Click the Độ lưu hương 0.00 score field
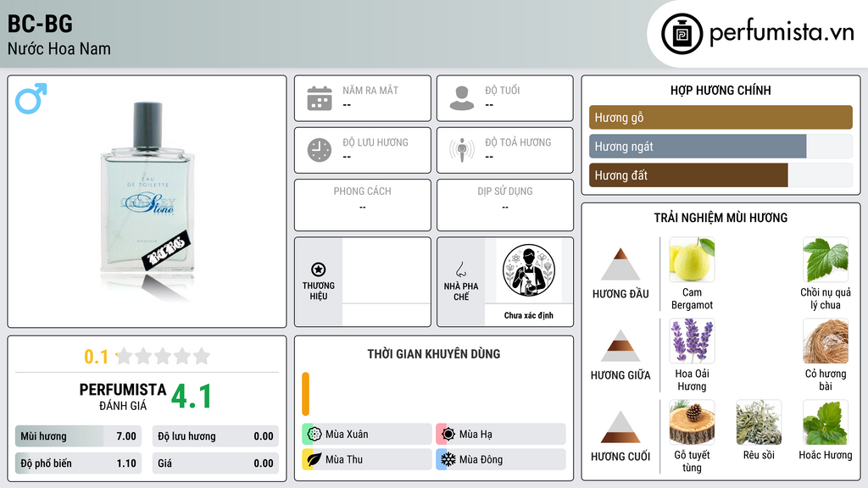The height and width of the screenshot is (488, 868). pyautogui.click(x=215, y=436)
